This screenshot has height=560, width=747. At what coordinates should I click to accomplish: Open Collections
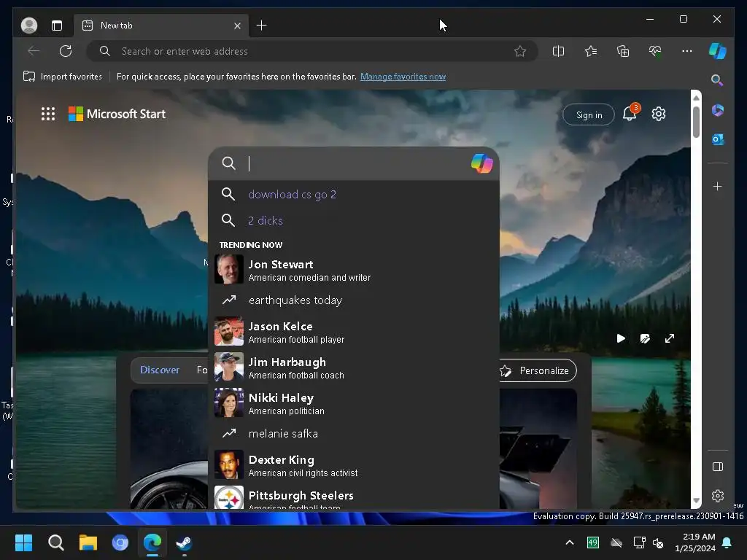pyautogui.click(x=623, y=51)
